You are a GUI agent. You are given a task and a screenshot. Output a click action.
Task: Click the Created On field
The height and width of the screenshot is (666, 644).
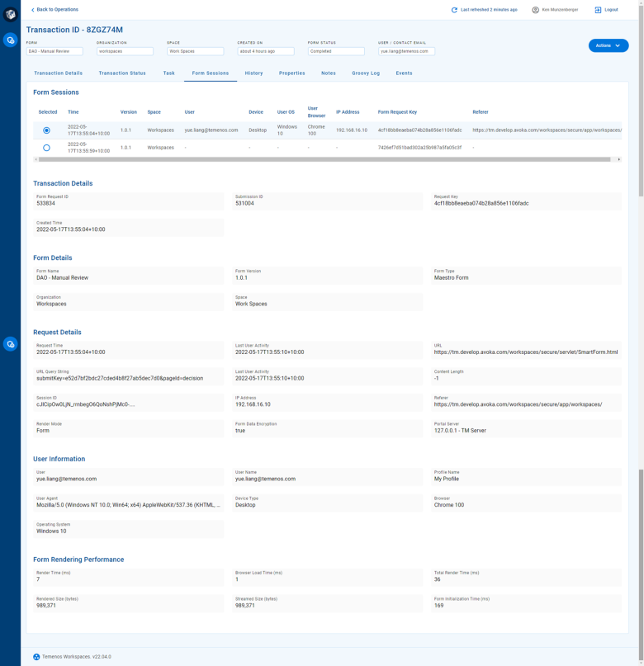pos(266,51)
